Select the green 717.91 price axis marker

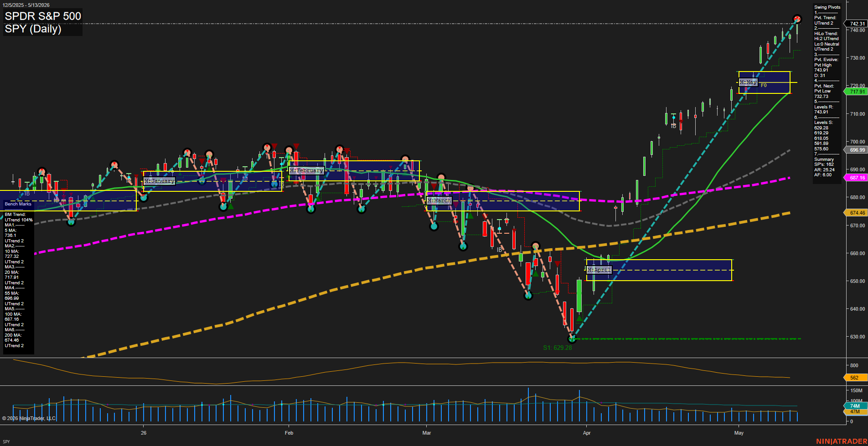tap(857, 92)
